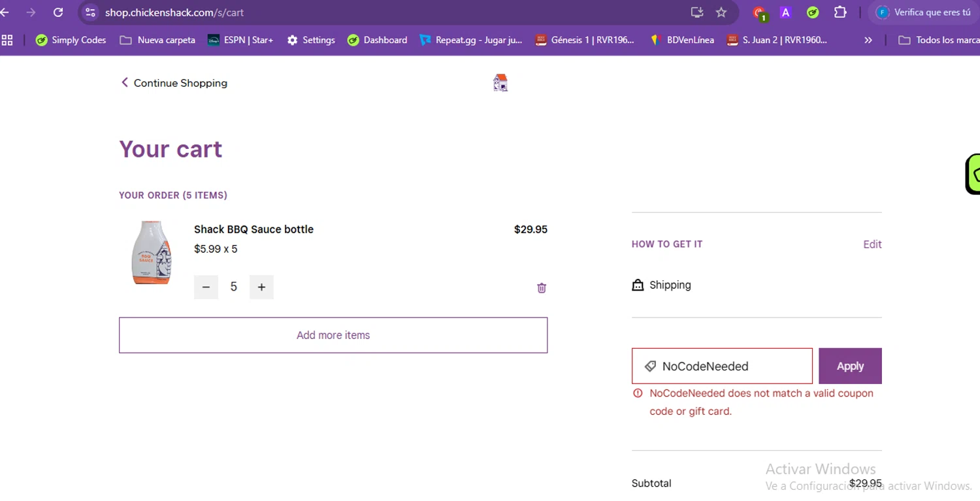Click the Chicken Shack store logo
The image size is (980, 501).
coord(500,83)
